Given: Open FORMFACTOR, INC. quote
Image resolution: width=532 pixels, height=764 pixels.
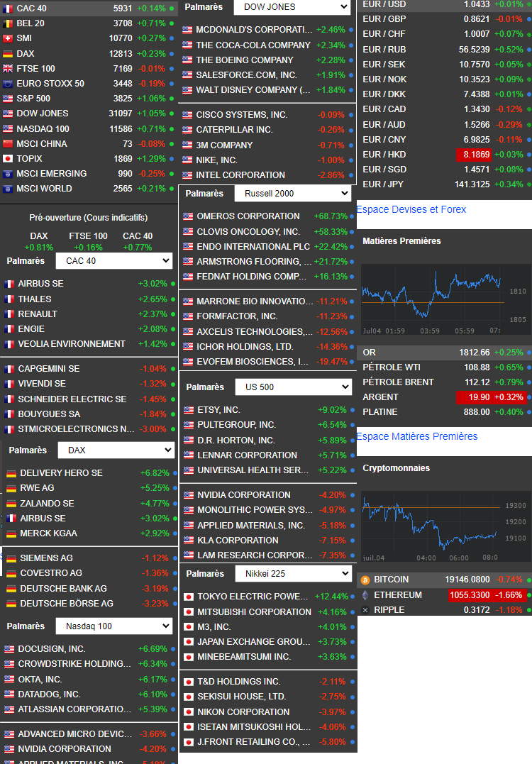Looking at the screenshot, I should (x=237, y=316).
